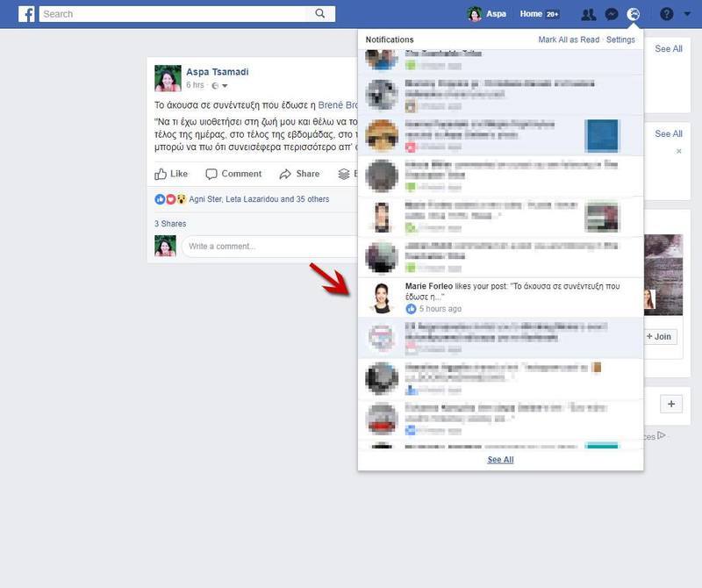Click the + Join button
Image resolution: width=702 pixels, height=588 pixels.
point(660,336)
